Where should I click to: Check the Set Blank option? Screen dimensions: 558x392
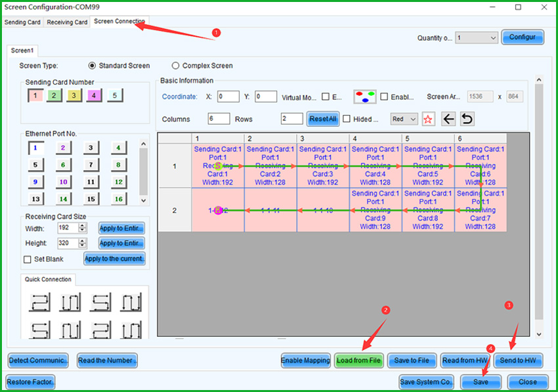click(x=28, y=259)
